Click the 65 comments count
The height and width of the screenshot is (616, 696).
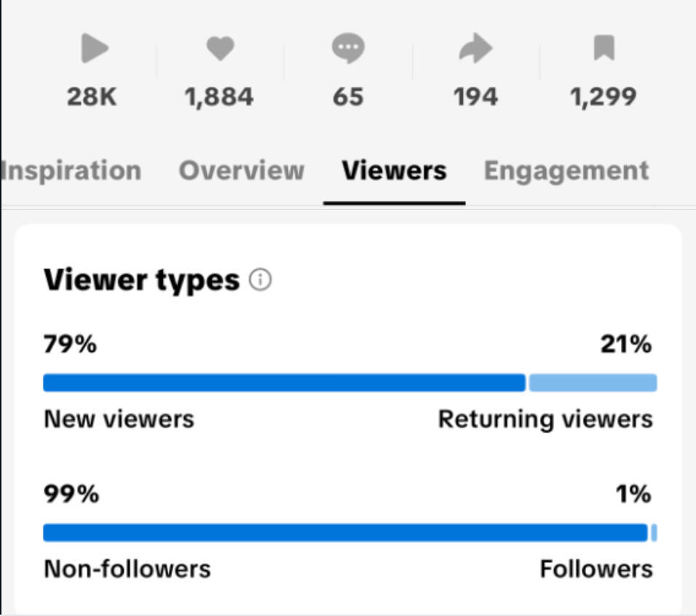[348, 97]
